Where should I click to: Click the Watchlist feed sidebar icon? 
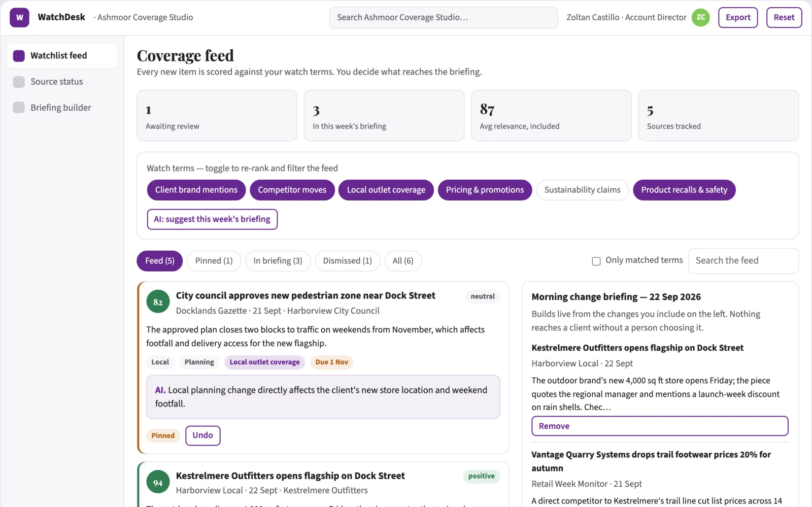click(x=19, y=56)
